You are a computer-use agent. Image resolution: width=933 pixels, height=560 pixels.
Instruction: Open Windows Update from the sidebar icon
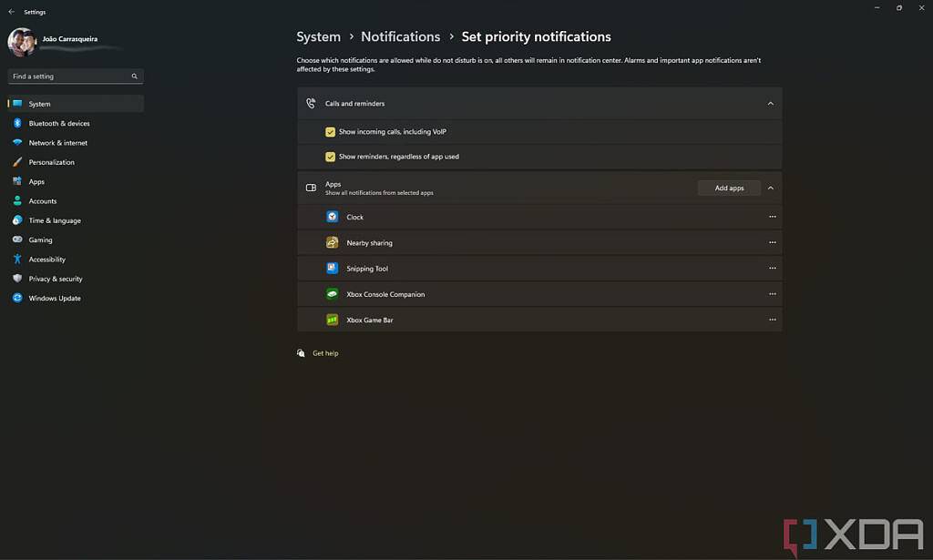pyautogui.click(x=16, y=298)
